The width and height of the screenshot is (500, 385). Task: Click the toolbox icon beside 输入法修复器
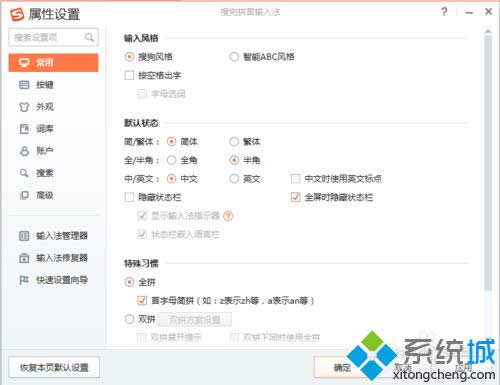24,258
